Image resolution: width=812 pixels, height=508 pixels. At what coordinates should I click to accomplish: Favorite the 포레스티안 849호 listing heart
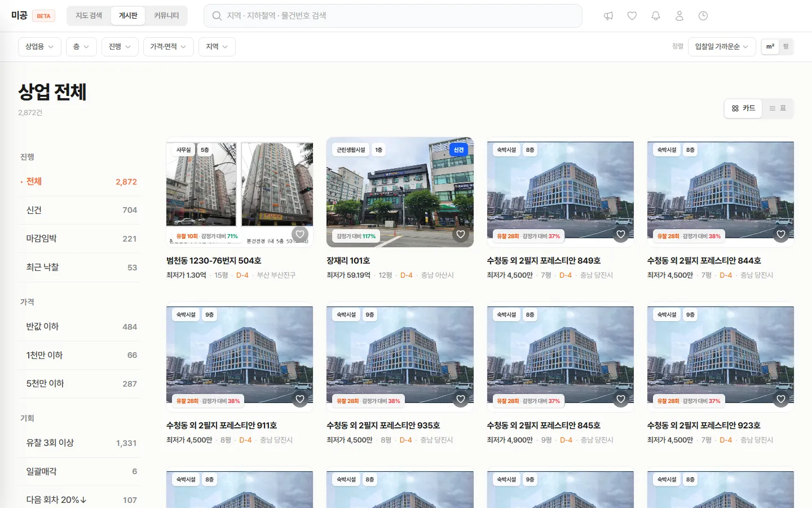(621, 234)
